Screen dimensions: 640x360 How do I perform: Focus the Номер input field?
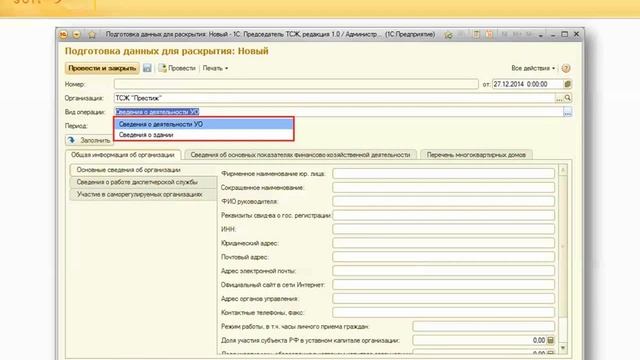coord(296,84)
